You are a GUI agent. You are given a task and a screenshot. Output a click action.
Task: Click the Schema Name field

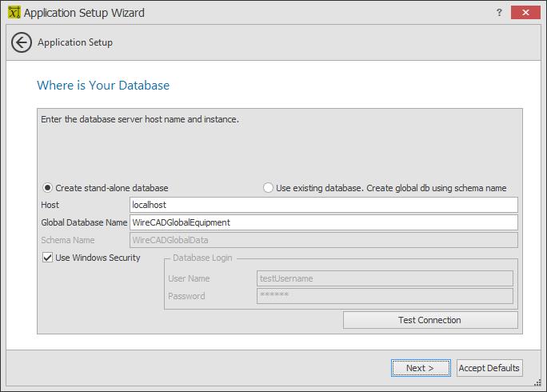(323, 240)
